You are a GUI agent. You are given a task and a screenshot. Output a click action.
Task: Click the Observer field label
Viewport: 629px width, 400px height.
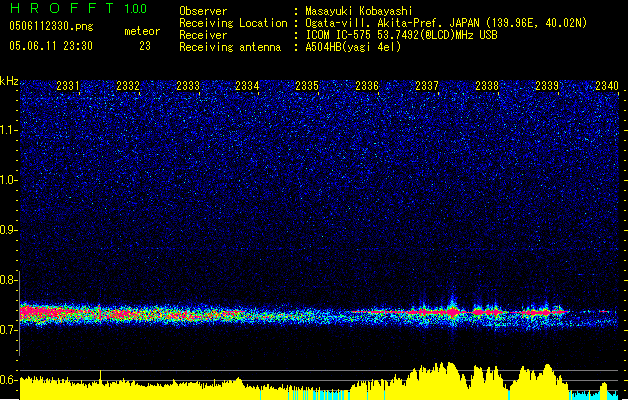pyautogui.click(x=203, y=11)
